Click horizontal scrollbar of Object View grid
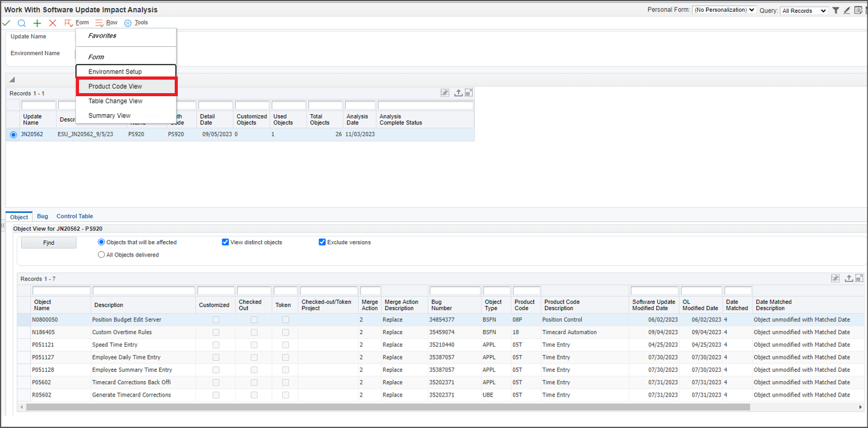 tap(388, 407)
